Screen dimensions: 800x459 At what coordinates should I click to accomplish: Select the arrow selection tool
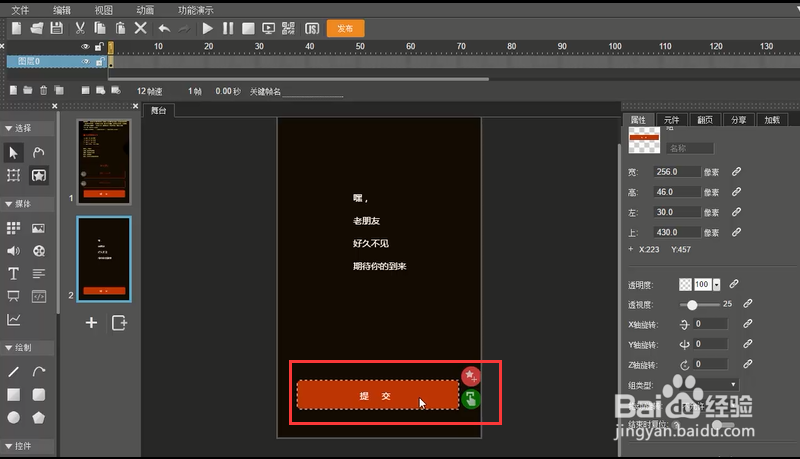13,152
